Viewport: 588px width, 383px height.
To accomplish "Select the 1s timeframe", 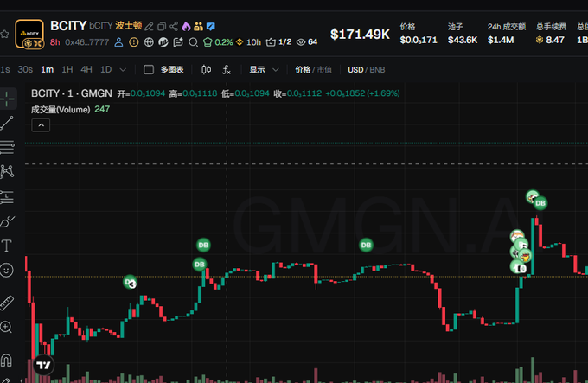I will (x=5, y=70).
